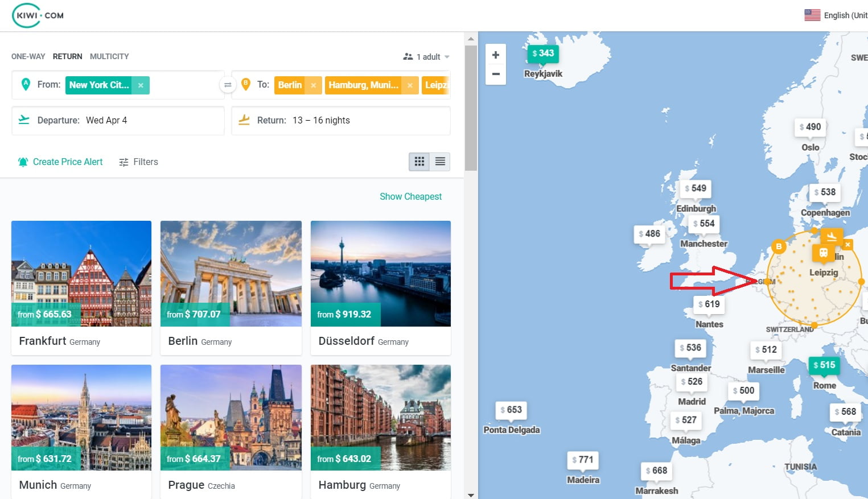The image size is (868, 499).
Task: Click the filters sliders icon
Action: pyautogui.click(x=124, y=162)
